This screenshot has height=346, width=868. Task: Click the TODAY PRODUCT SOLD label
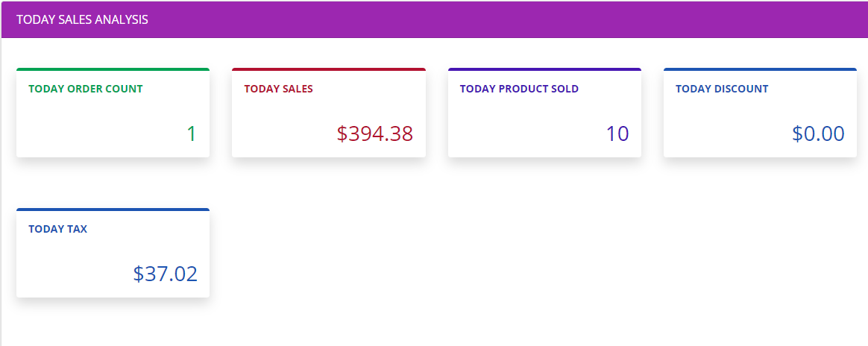(x=519, y=89)
